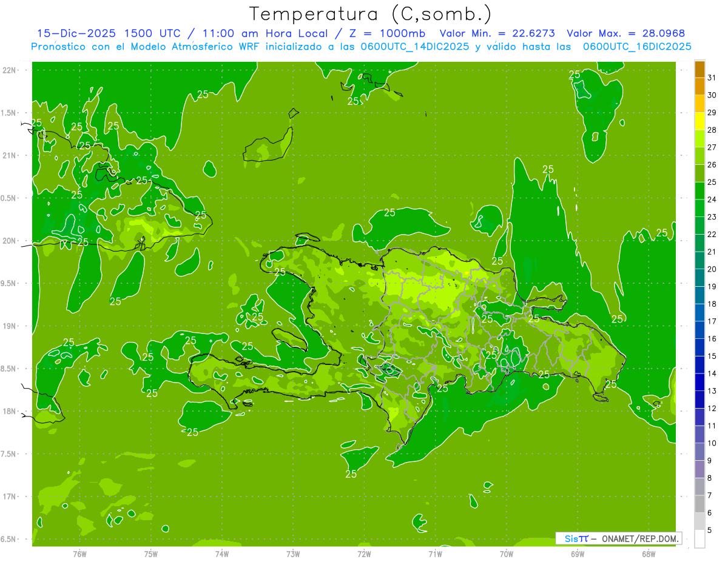Screen dimensions: 728x562
Task: Pick the teal swatch between 19 and 20
Action: pos(699,278)
